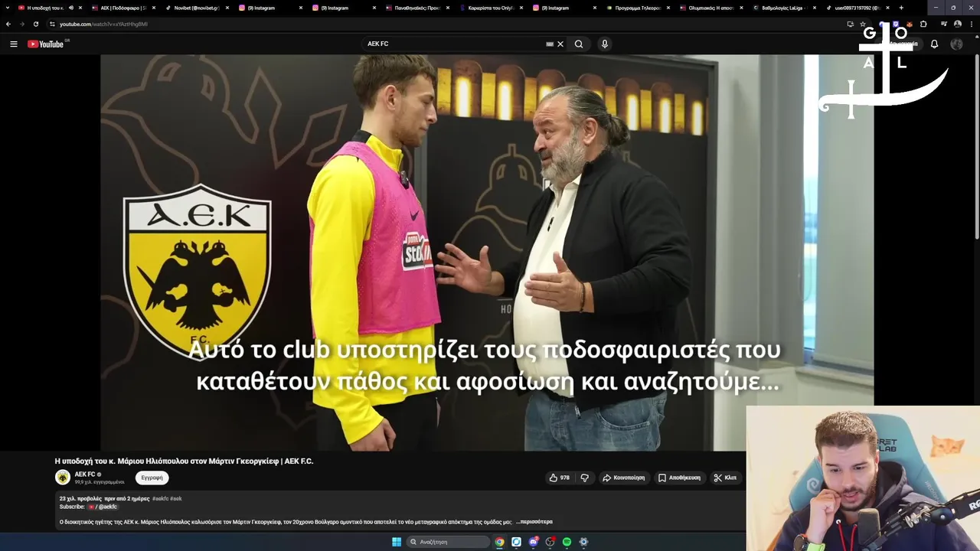Open YouTube notifications bell
Viewport: 980px width, 551px height.
[934, 44]
